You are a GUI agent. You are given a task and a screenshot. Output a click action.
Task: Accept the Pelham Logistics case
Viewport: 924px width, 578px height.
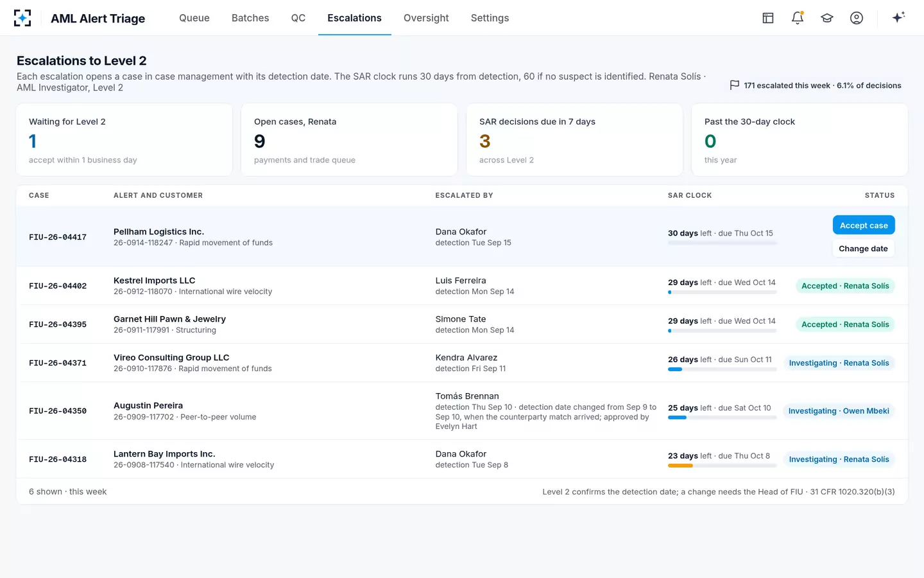(x=864, y=225)
